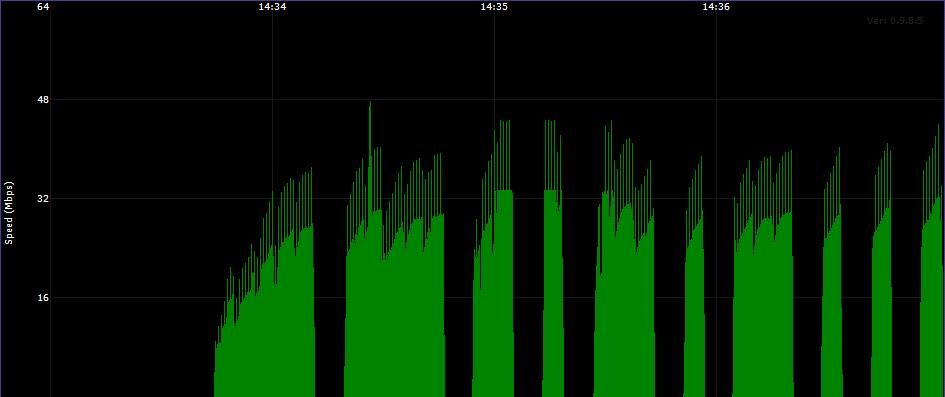This screenshot has height=397, width=945.
Task: Click the Ver: 0.9.8.5 version text
Action: tap(895, 20)
